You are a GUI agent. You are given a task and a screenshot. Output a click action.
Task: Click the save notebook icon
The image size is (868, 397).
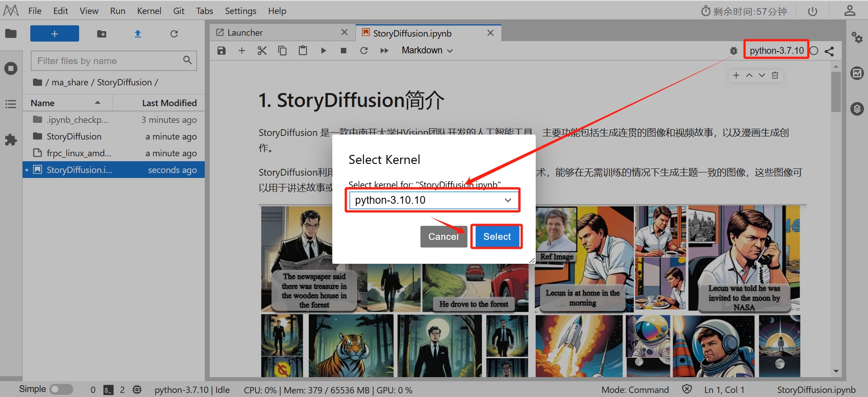pos(221,51)
